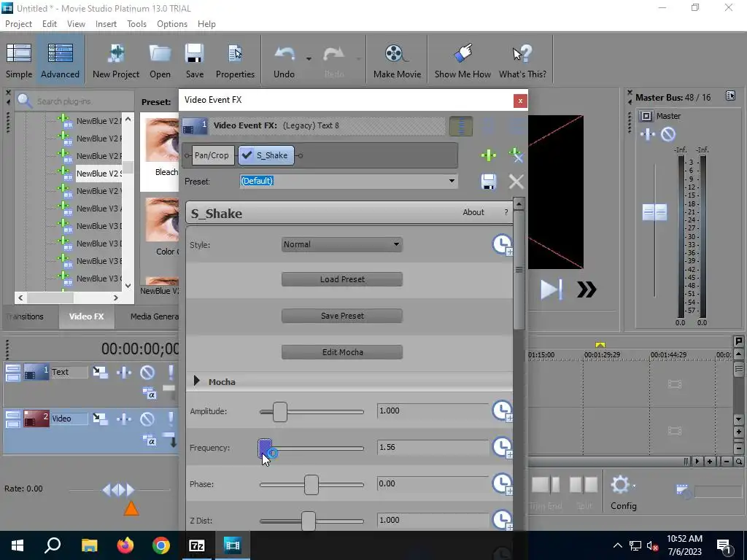Animate the Frequency parameter clock icon
Image resolution: width=747 pixels, height=560 pixels.
502,448
